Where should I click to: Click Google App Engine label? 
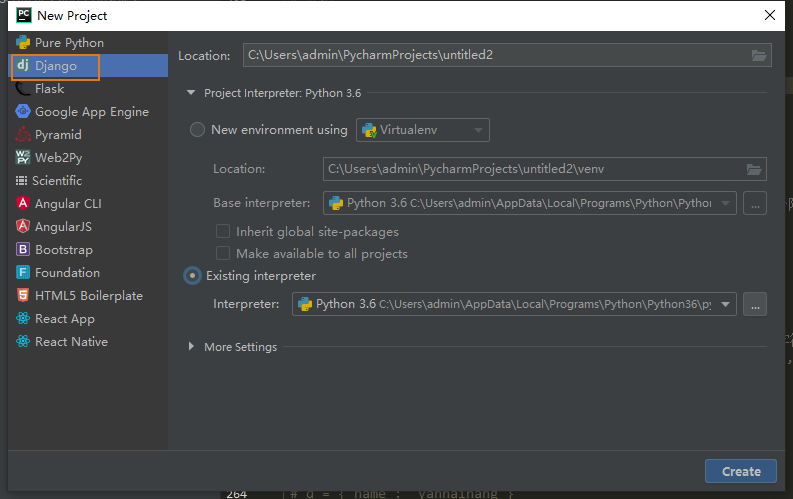click(92, 112)
